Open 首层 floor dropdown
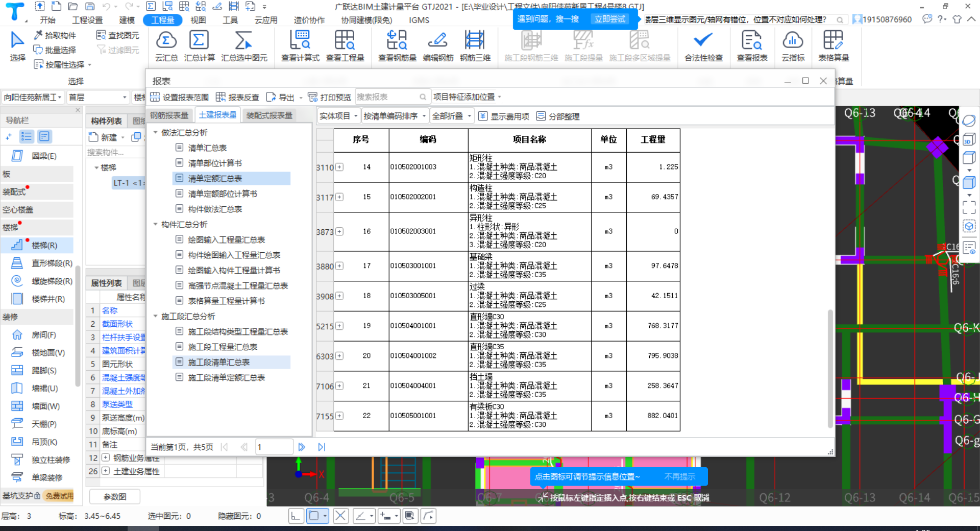 tap(97, 98)
